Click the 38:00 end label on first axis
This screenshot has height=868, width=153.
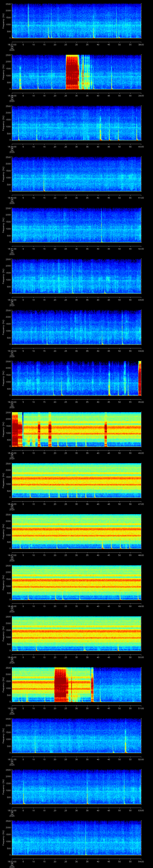tap(141, 44)
